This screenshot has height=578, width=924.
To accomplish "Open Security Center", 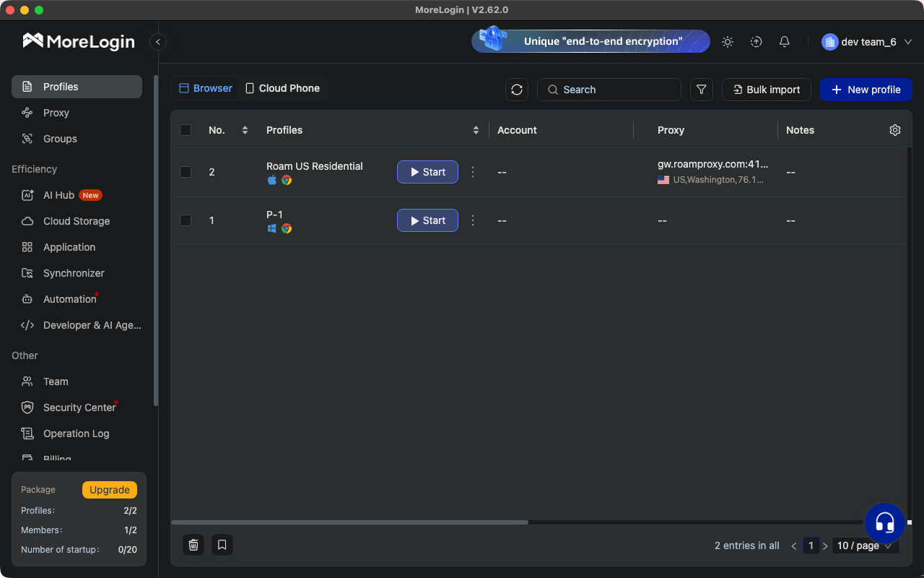I will 77,407.
